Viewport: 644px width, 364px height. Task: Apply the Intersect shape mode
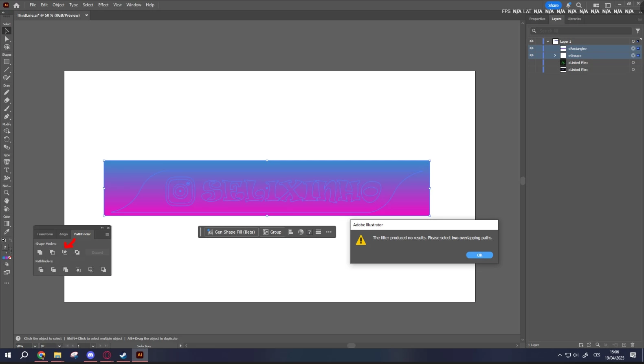pos(65,252)
